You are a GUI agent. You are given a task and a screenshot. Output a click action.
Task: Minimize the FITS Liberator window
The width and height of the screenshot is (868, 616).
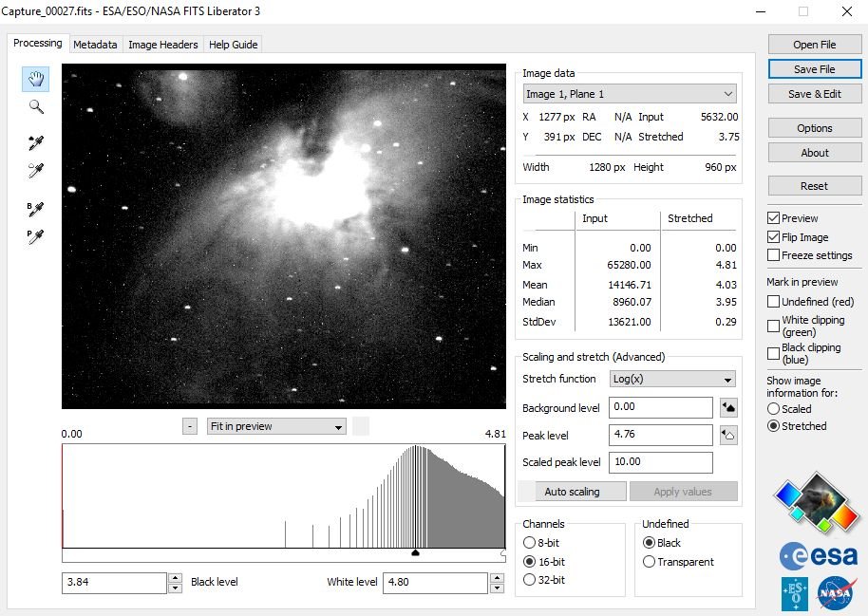pos(761,11)
